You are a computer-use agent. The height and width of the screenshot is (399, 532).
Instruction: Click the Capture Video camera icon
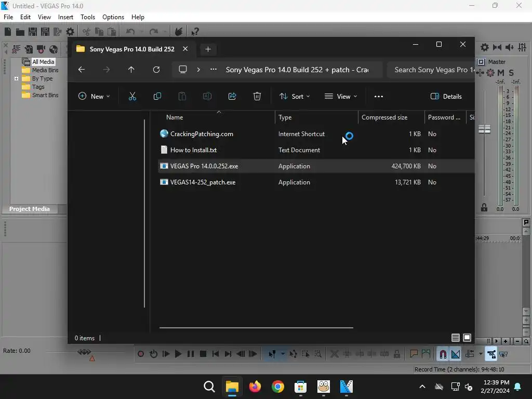41,49
